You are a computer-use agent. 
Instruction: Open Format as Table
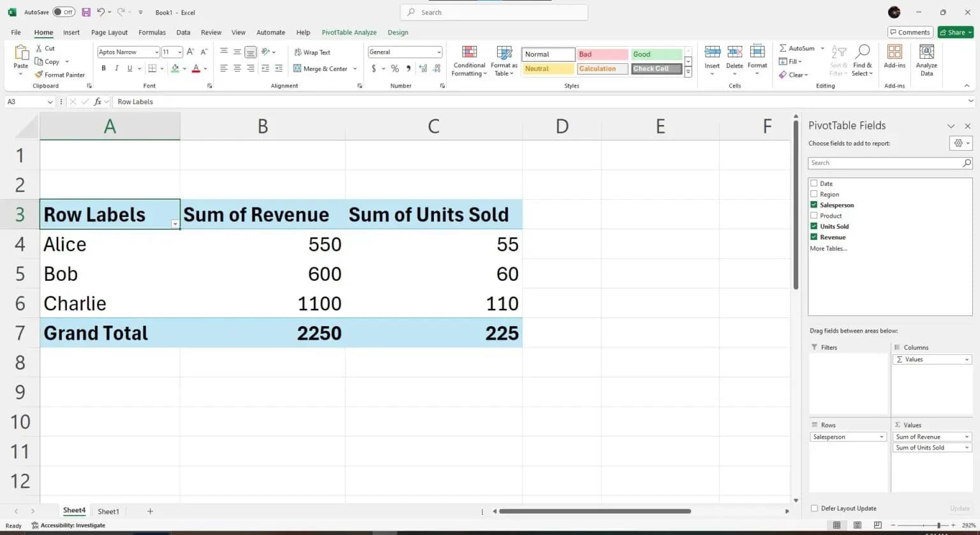coord(504,61)
